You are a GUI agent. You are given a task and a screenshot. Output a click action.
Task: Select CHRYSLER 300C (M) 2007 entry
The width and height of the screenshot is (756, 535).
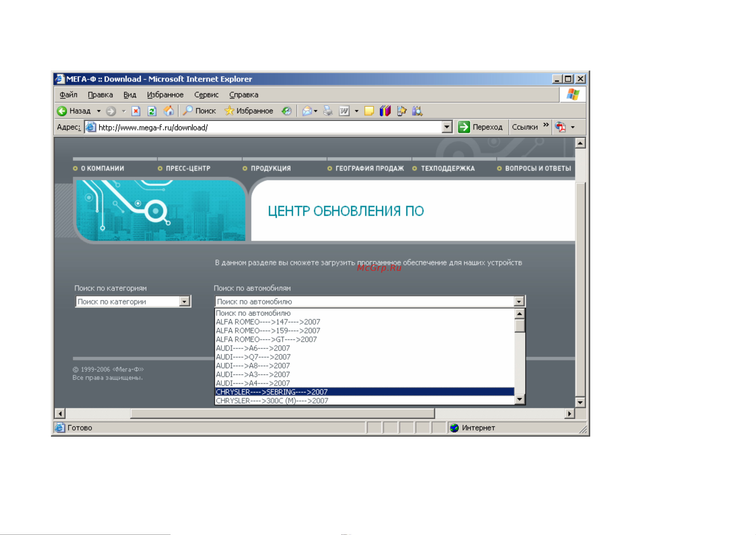click(364, 400)
